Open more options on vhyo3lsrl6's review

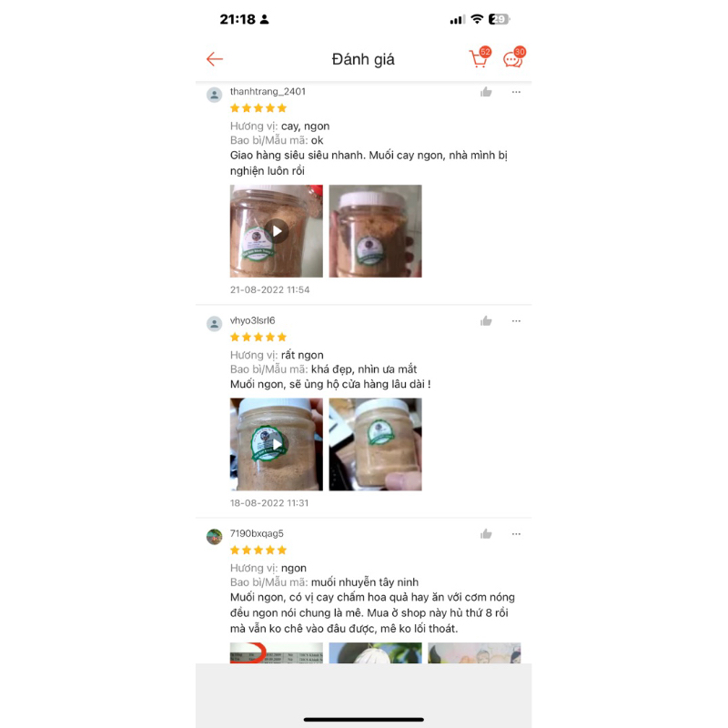(x=516, y=321)
